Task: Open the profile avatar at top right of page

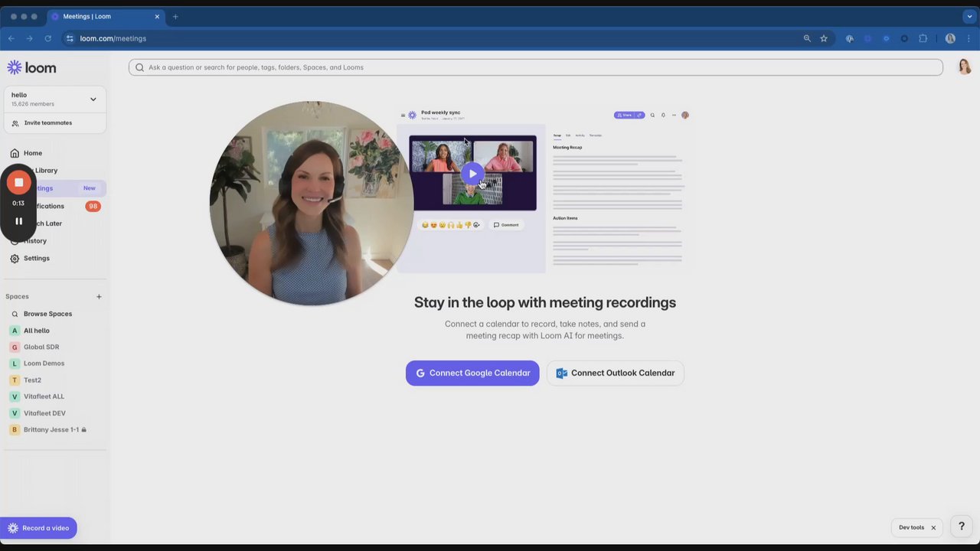Action: tap(965, 67)
